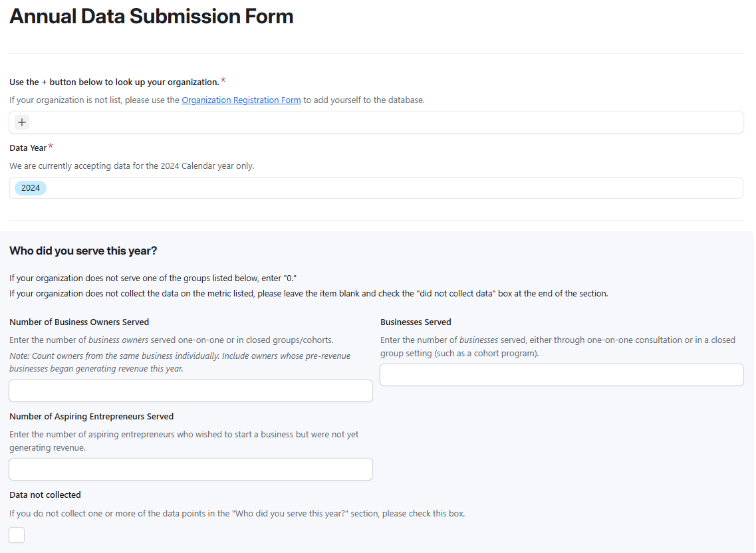Click the required asterisk beside organization lookup label

point(223,81)
